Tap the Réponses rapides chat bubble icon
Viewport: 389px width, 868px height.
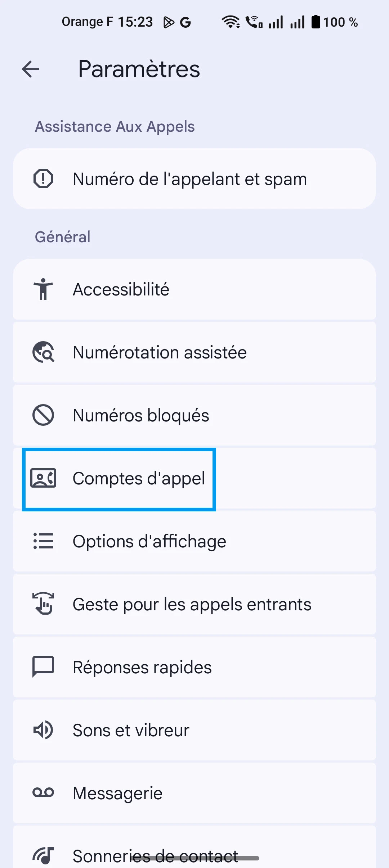click(x=43, y=667)
